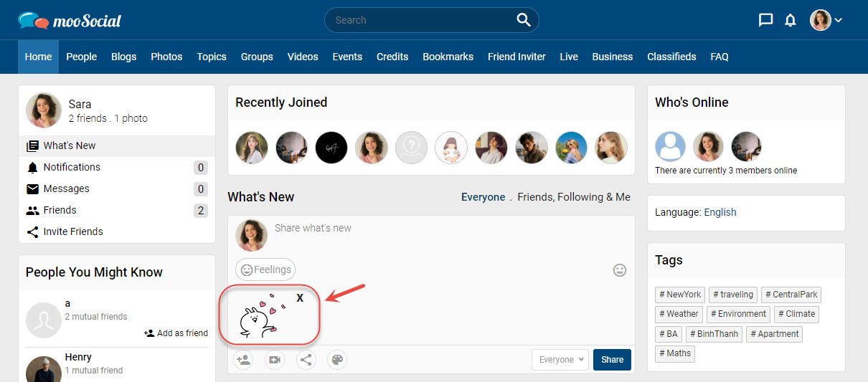Screen dimensions: 868x382
Task: Expand the user avatar account menu
Action: [x=826, y=20]
